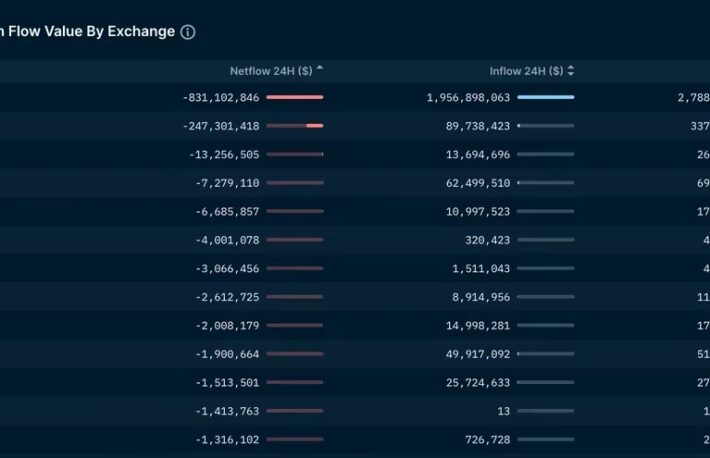Click the Inflow 24H ($) column header
710x458 pixels.
pos(526,71)
